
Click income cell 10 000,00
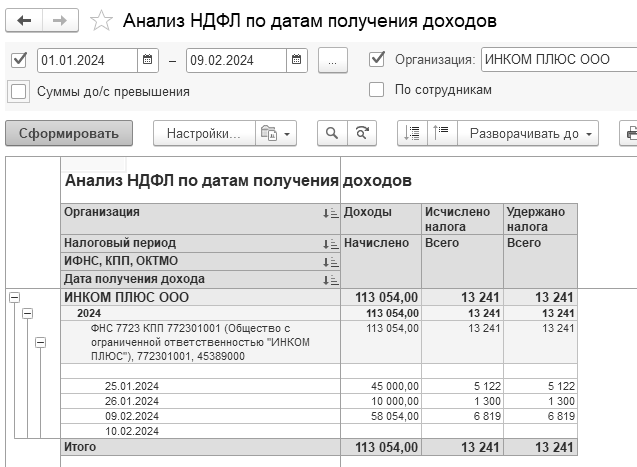click(381, 401)
